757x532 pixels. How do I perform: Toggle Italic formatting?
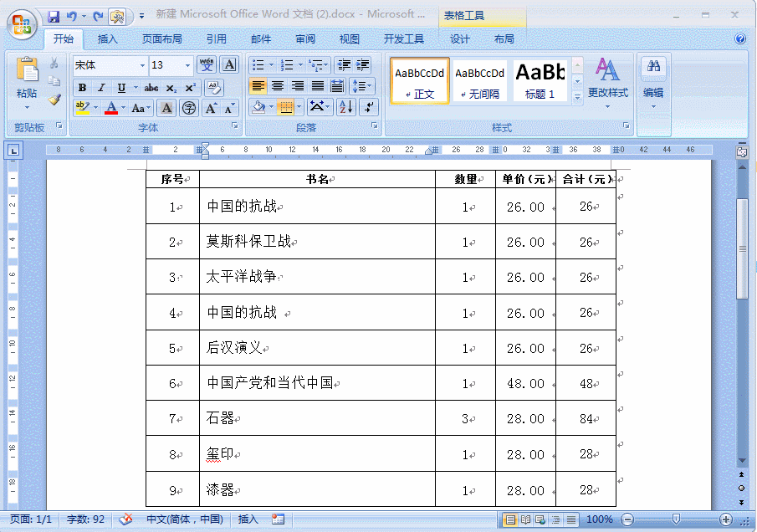coord(101,88)
